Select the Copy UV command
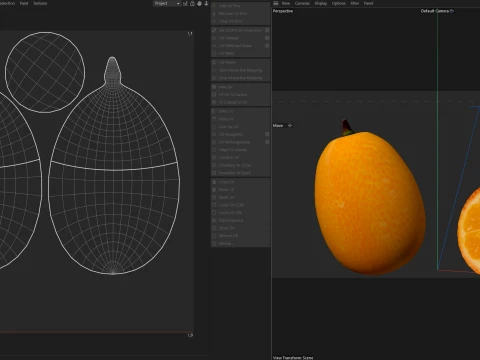 point(240,182)
